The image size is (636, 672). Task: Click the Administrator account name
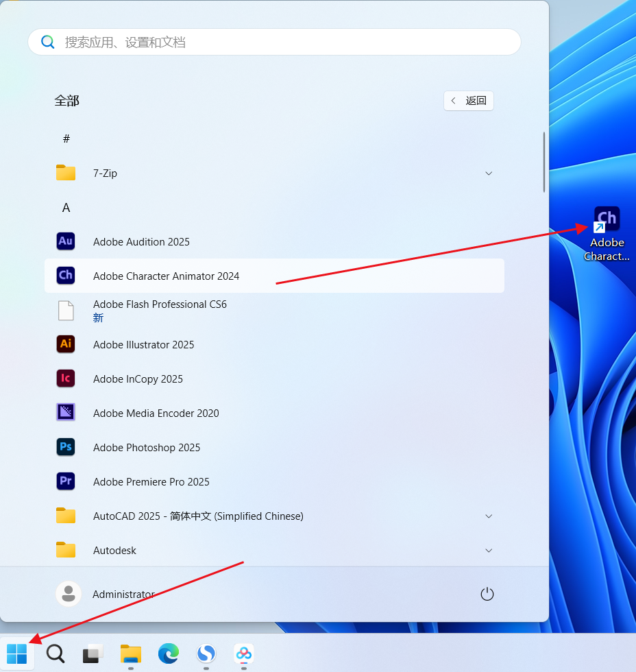(x=123, y=594)
